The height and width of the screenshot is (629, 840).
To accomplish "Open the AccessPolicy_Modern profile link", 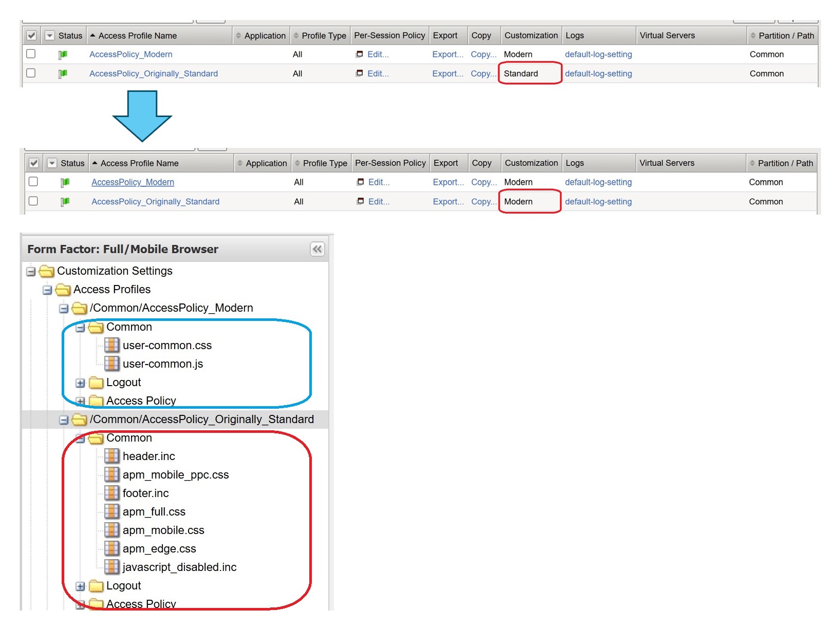I will click(x=130, y=54).
